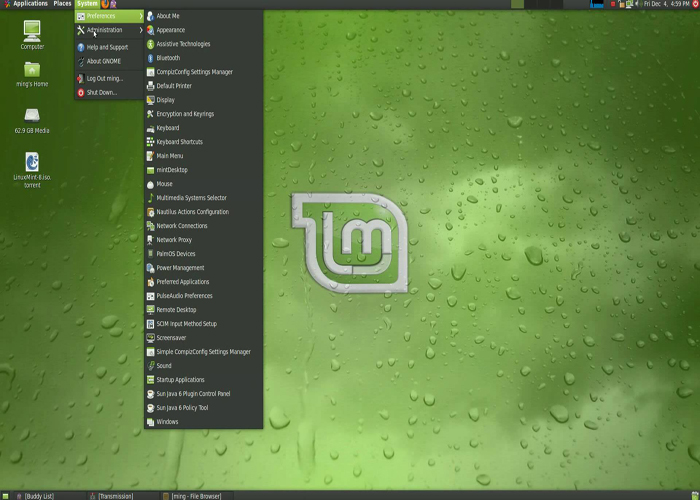This screenshot has height=500, width=700.
Task: Open Multimedia Systems Selector
Action: coord(203,198)
